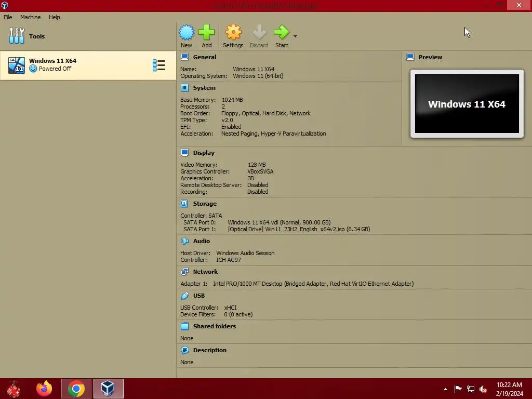
Task: Open the Audio settings heading link
Action: coord(202,241)
